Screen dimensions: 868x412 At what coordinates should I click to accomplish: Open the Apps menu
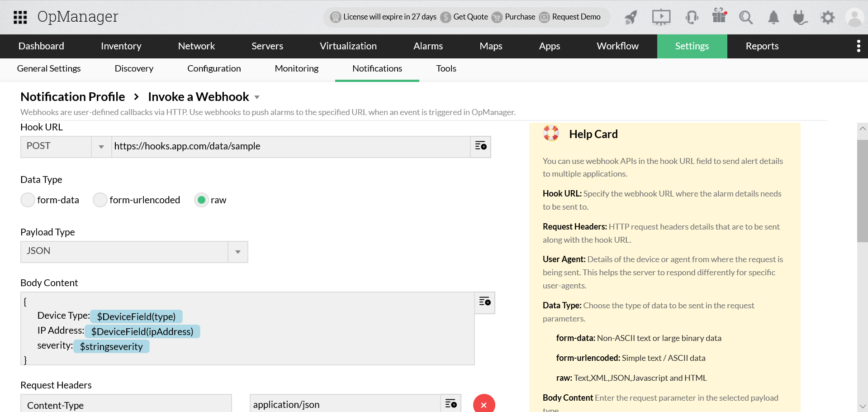[550, 46]
